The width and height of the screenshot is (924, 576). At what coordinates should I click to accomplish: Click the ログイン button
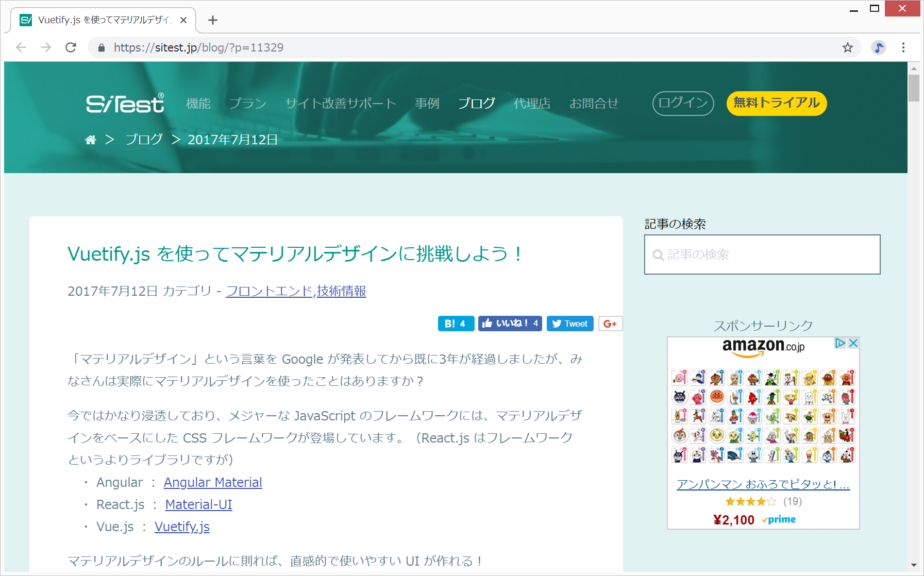(x=683, y=104)
